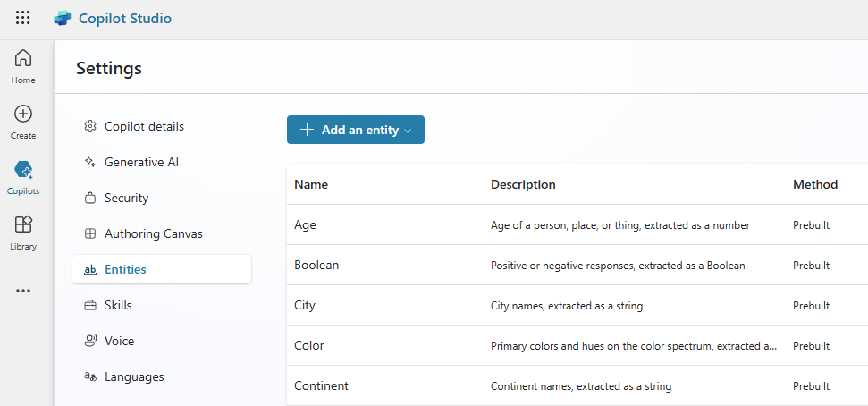Click the Entities ab icon
The height and width of the screenshot is (406, 868).
pyautogui.click(x=89, y=270)
